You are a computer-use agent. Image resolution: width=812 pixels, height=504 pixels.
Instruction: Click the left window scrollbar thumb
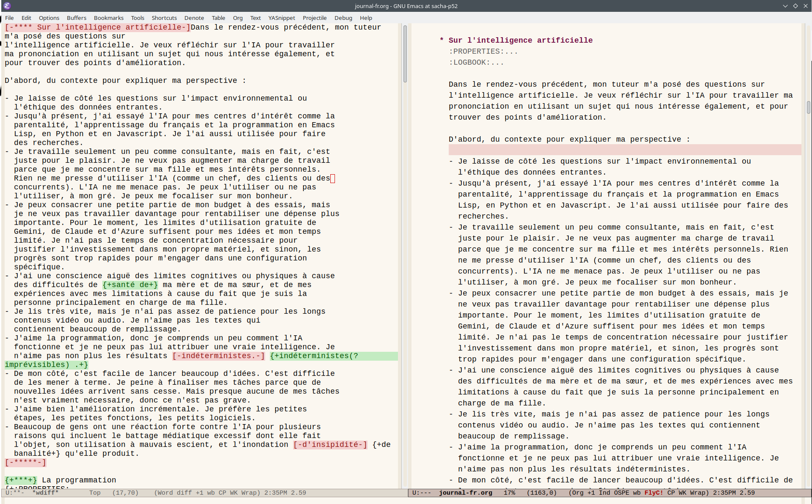pos(405,54)
